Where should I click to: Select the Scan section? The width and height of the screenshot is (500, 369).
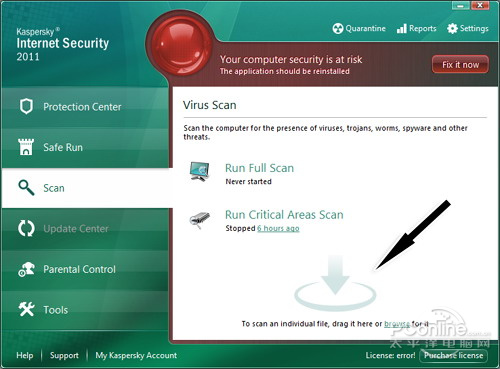(x=87, y=188)
